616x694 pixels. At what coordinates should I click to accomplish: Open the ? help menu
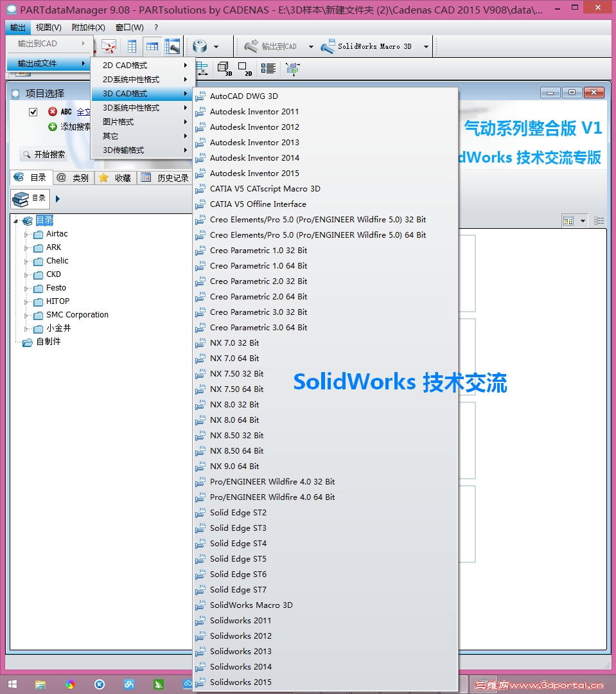click(156, 28)
